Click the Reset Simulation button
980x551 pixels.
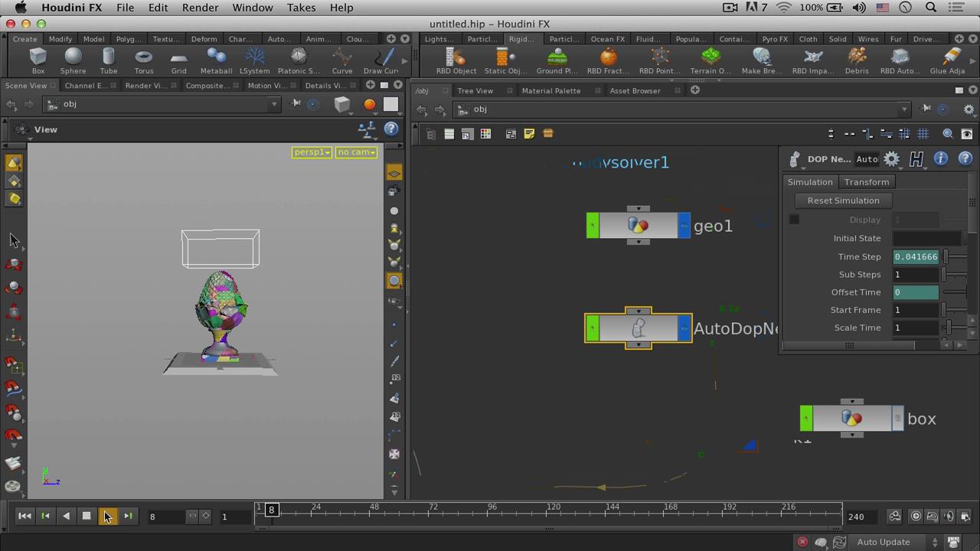843,201
